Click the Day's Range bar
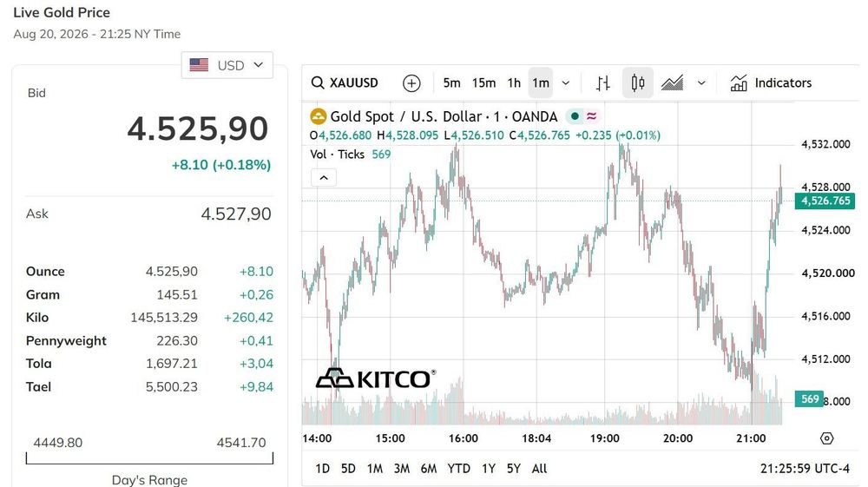The width and height of the screenshot is (868, 487). point(149,458)
